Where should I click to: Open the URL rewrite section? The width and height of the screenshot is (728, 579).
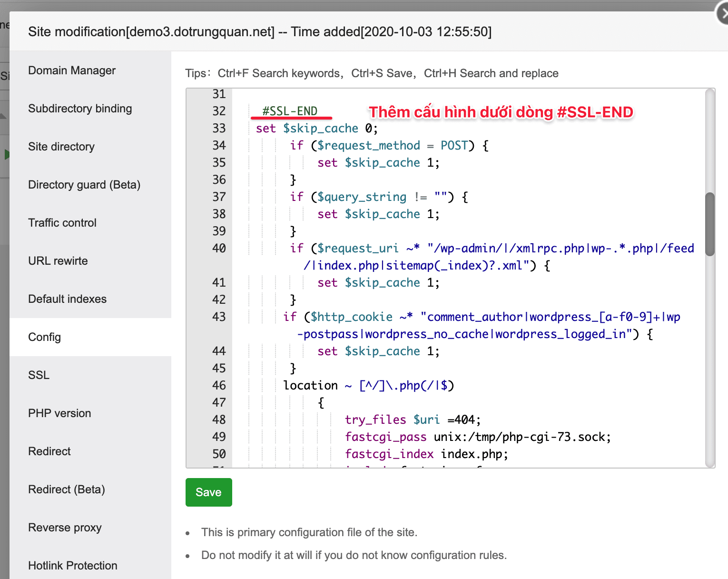pos(58,261)
